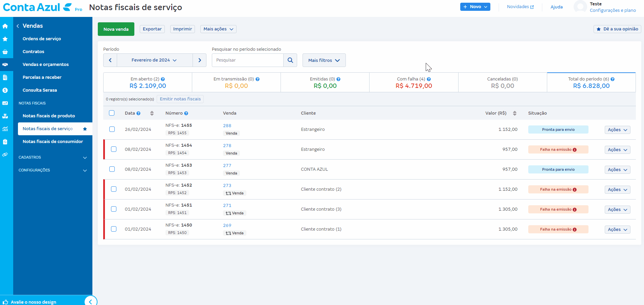Open the link integrations icon in left rail
This screenshot has width=644, height=305.
point(5,155)
